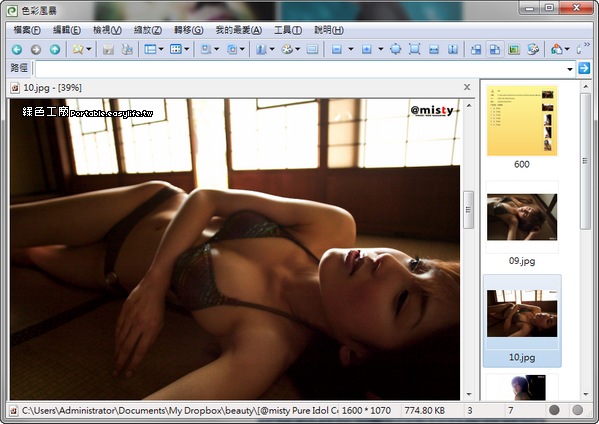This screenshot has width=599, height=424.
Task: Click the thumbnail grid view icon
Action: [x=176, y=49]
